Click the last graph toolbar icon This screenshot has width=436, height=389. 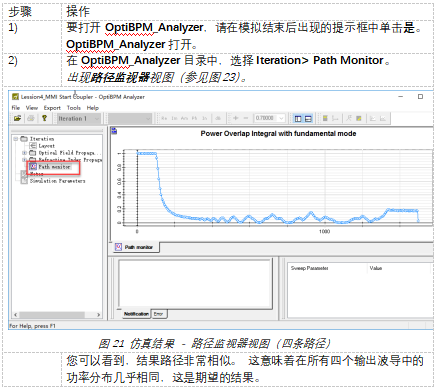(x=383, y=118)
